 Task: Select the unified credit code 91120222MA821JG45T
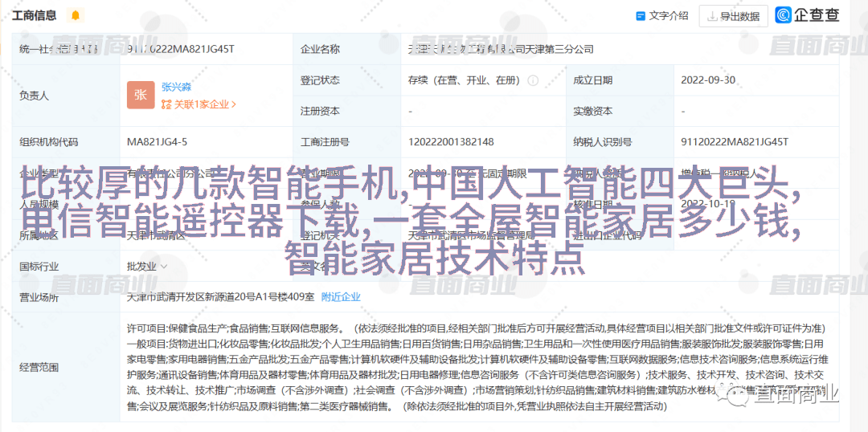[180, 49]
